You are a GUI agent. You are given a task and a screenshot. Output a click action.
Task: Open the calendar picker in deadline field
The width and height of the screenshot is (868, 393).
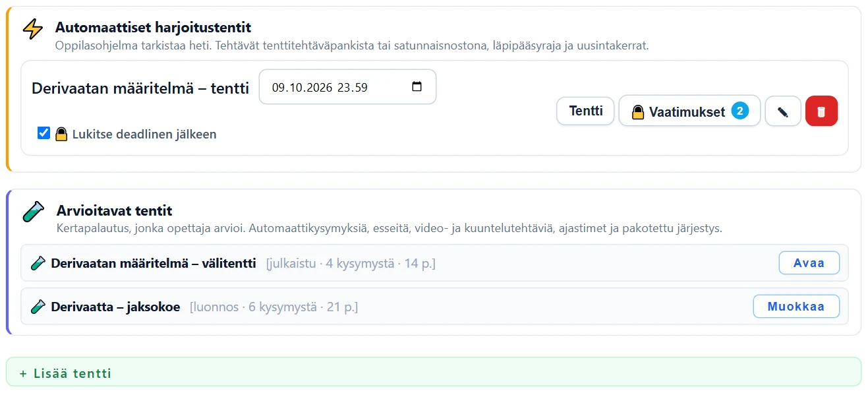coord(417,87)
